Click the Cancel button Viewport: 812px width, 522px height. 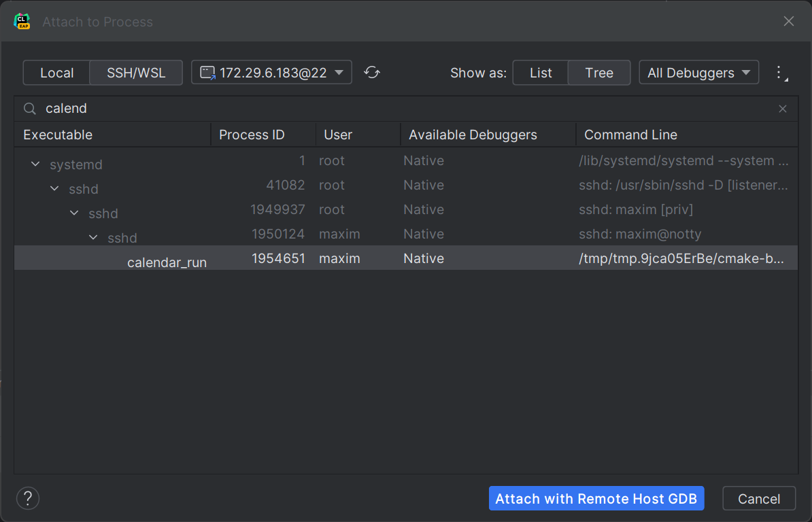[x=759, y=498]
